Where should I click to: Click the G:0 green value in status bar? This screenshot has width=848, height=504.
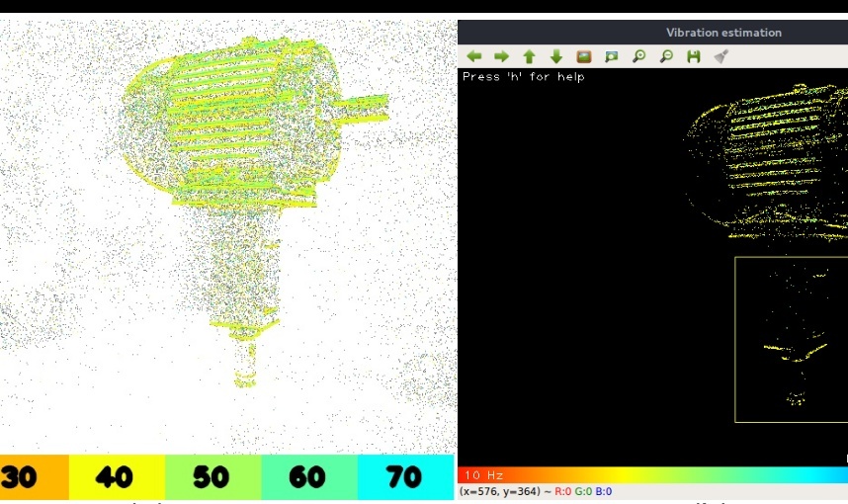583,491
